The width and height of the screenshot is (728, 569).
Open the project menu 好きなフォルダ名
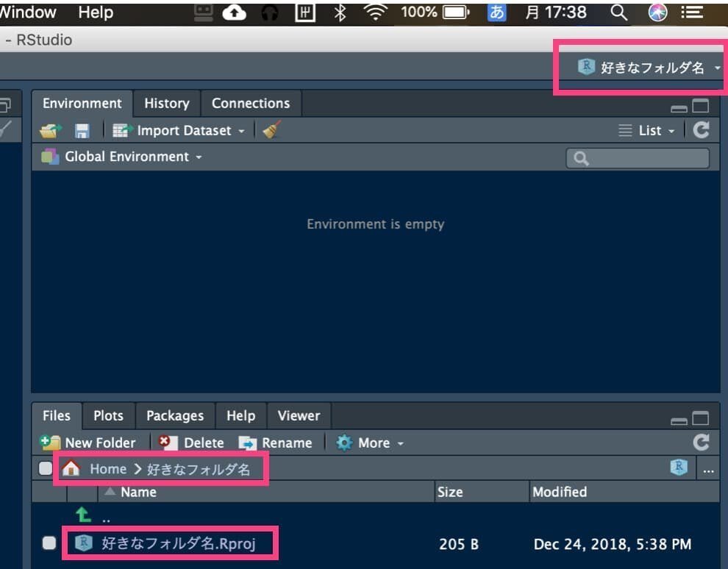pos(649,68)
